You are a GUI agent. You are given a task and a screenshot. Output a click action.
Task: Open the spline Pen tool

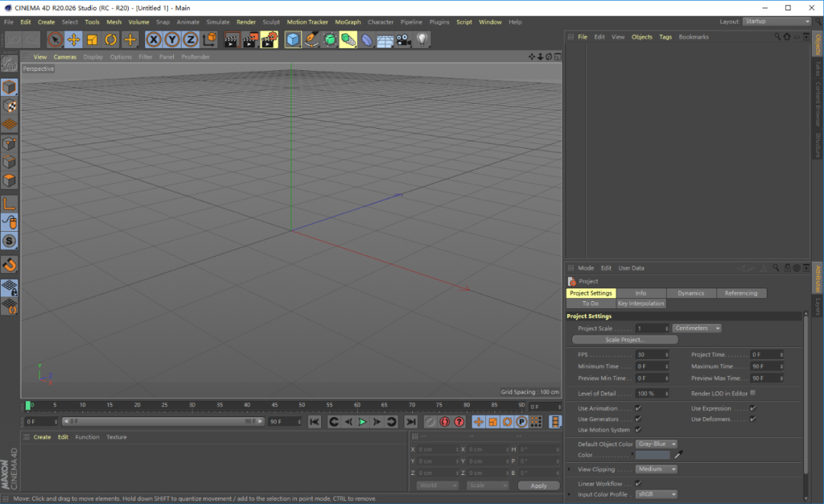tap(311, 40)
